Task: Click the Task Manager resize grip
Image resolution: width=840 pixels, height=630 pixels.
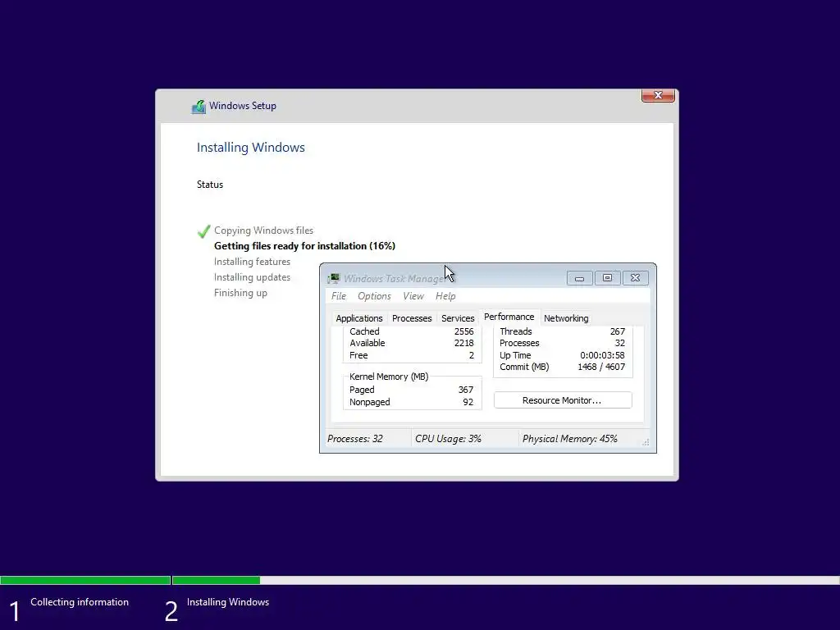Action: 646,442
